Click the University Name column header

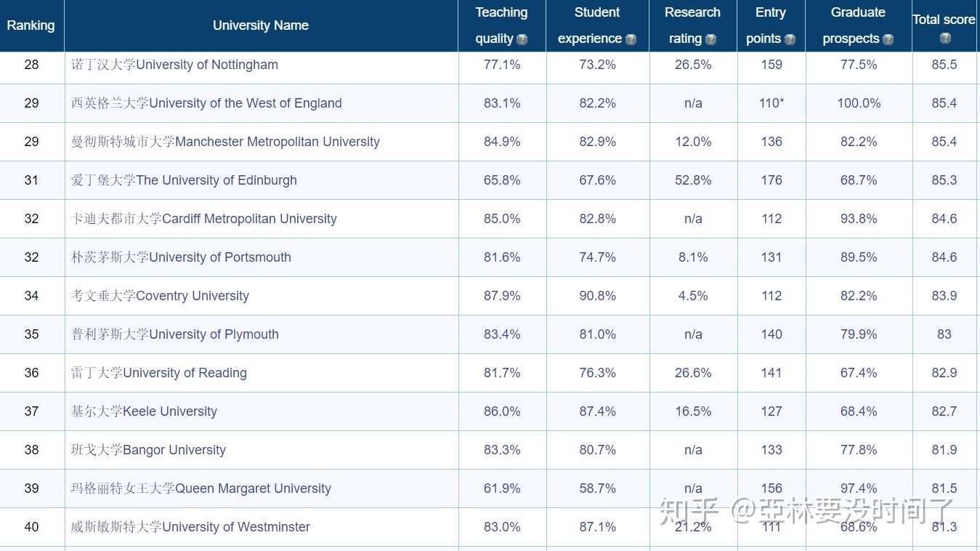261,25
